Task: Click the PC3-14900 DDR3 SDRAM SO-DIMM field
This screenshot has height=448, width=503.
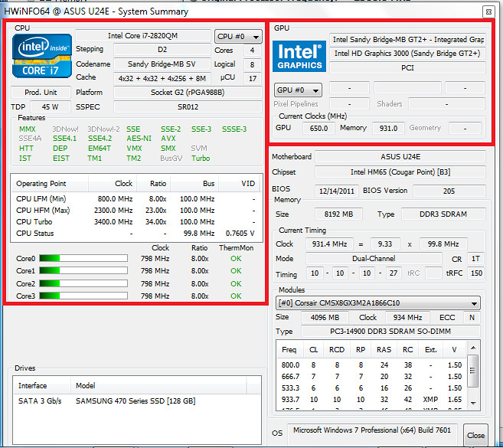Action: pos(390,331)
